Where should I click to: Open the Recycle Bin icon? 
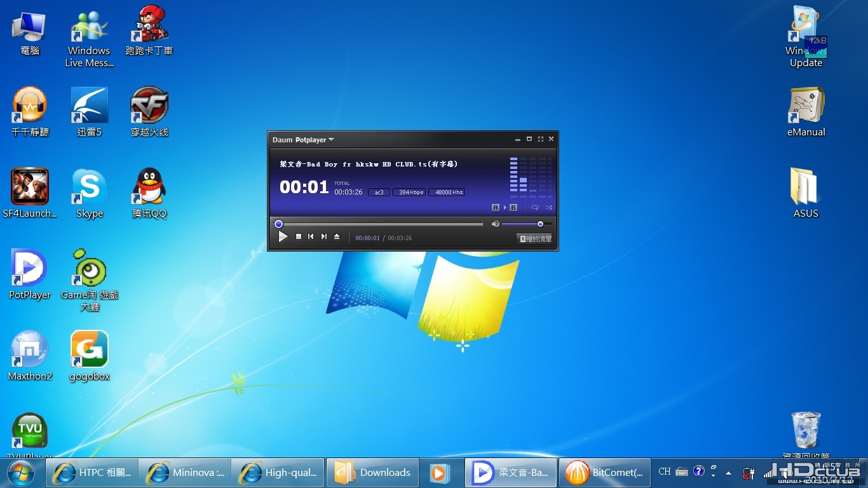pos(806,433)
